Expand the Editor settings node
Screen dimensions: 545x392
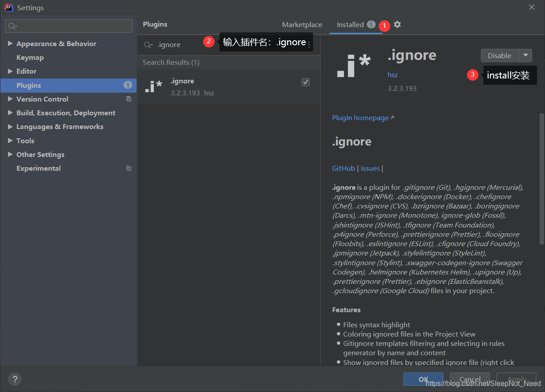(x=10, y=71)
